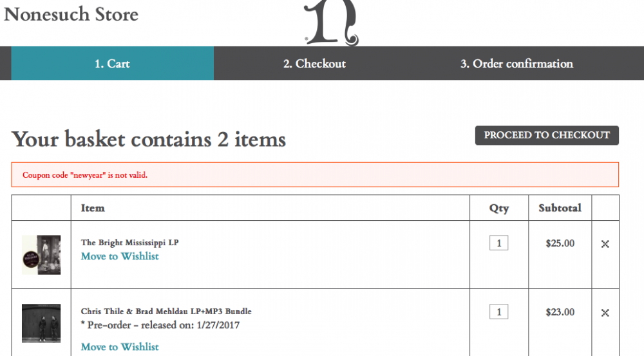Screen dimensions: 644x356
Task: Focus quantity field for The Bright Mississippi LP
Action: tap(498, 243)
